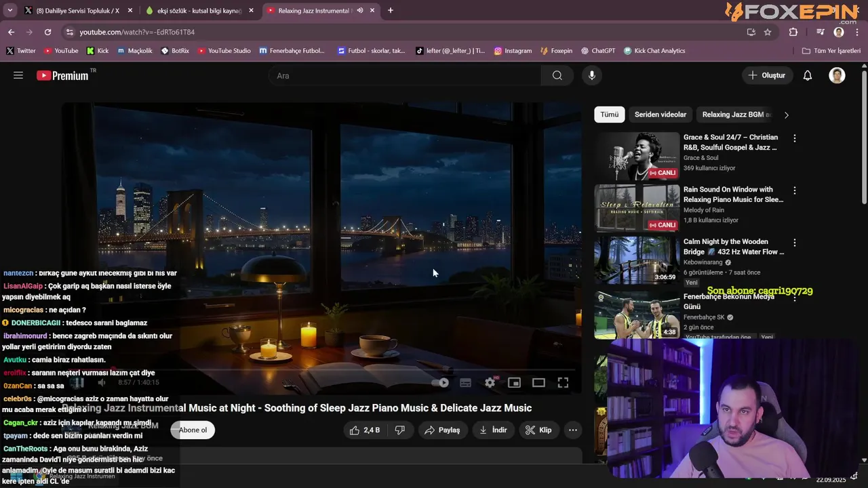Reload the current page
Viewport: 868px width, 488px height.
pyautogui.click(x=47, y=32)
